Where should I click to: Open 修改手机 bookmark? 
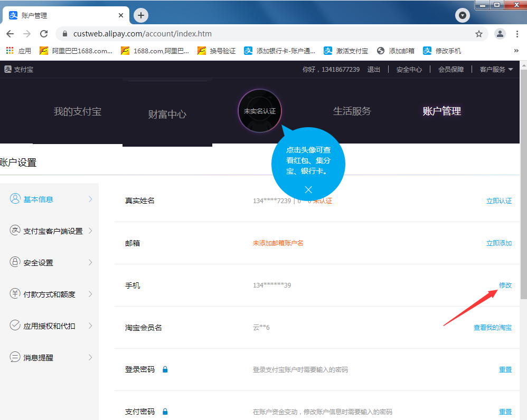442,51
